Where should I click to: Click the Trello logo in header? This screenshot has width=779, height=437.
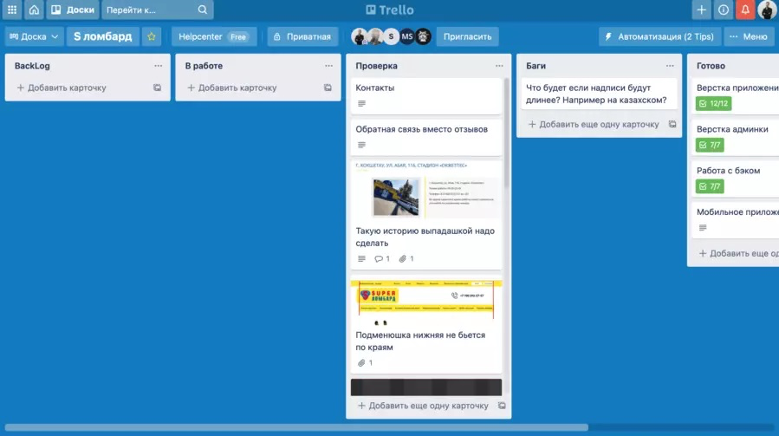point(390,10)
